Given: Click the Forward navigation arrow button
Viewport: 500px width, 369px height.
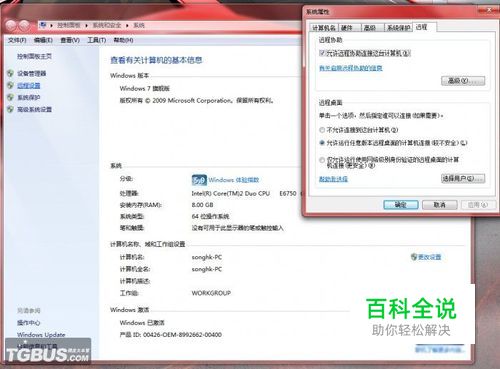Looking at the screenshot, I should pos(24,25).
